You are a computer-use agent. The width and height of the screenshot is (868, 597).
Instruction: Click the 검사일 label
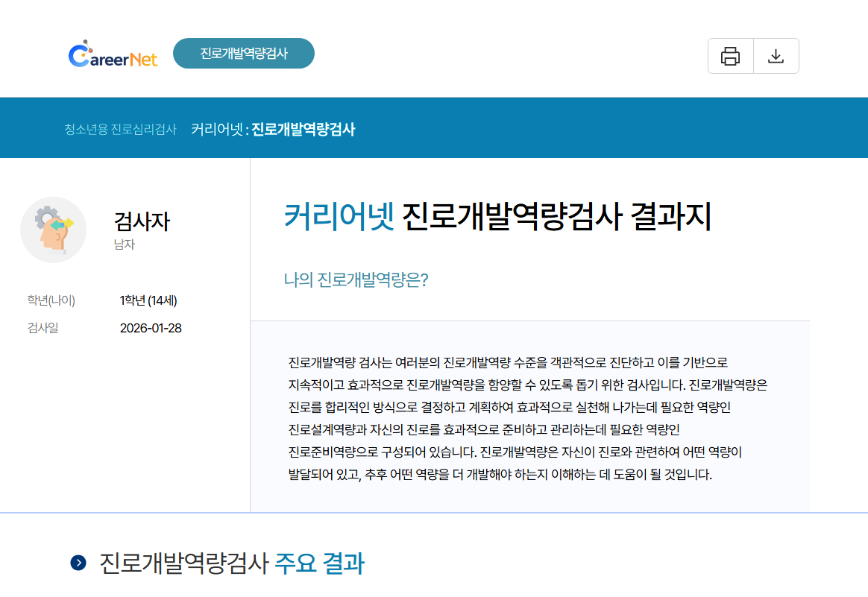(43, 328)
